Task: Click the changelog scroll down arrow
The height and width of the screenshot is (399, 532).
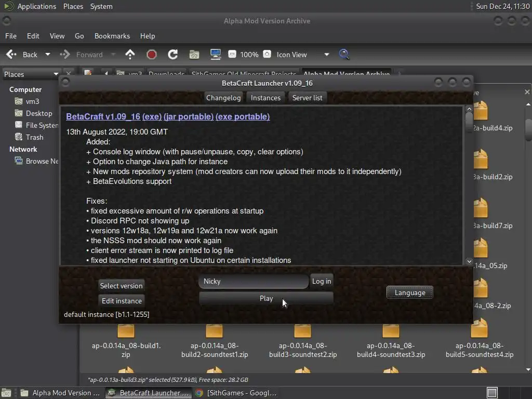Action: coord(469,261)
